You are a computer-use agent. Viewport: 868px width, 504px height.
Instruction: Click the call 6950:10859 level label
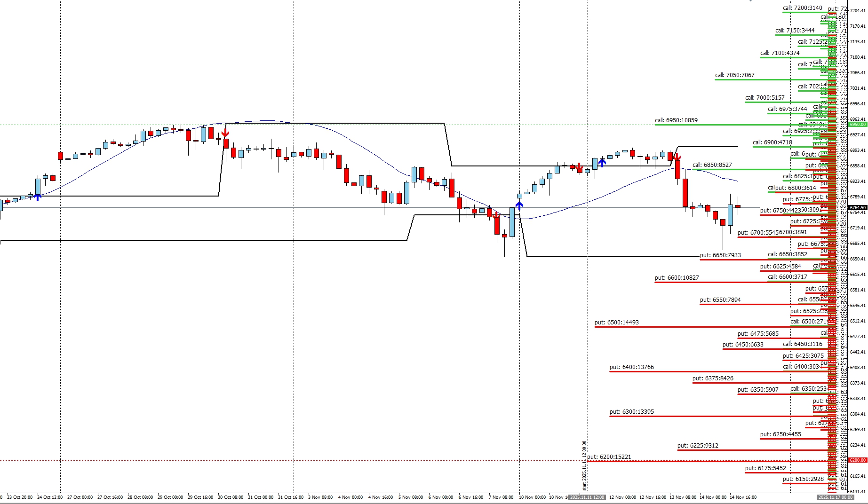676,120
